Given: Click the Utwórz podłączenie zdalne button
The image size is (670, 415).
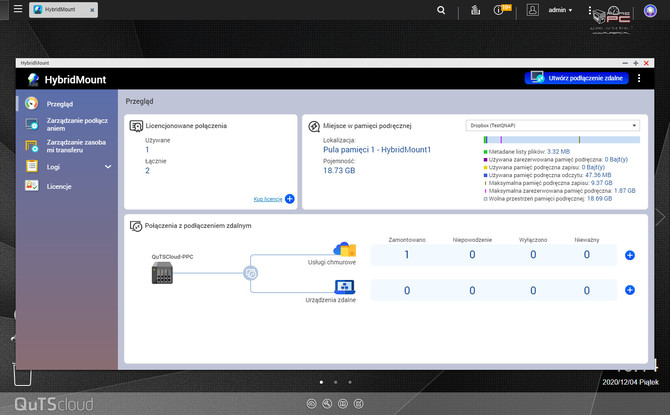Looking at the screenshot, I should 576,78.
